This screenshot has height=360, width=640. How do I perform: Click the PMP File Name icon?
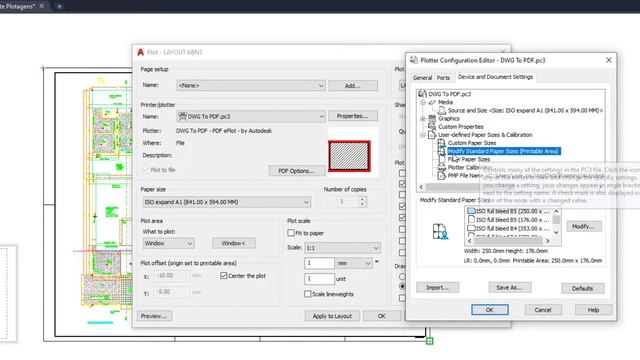pos(442,176)
